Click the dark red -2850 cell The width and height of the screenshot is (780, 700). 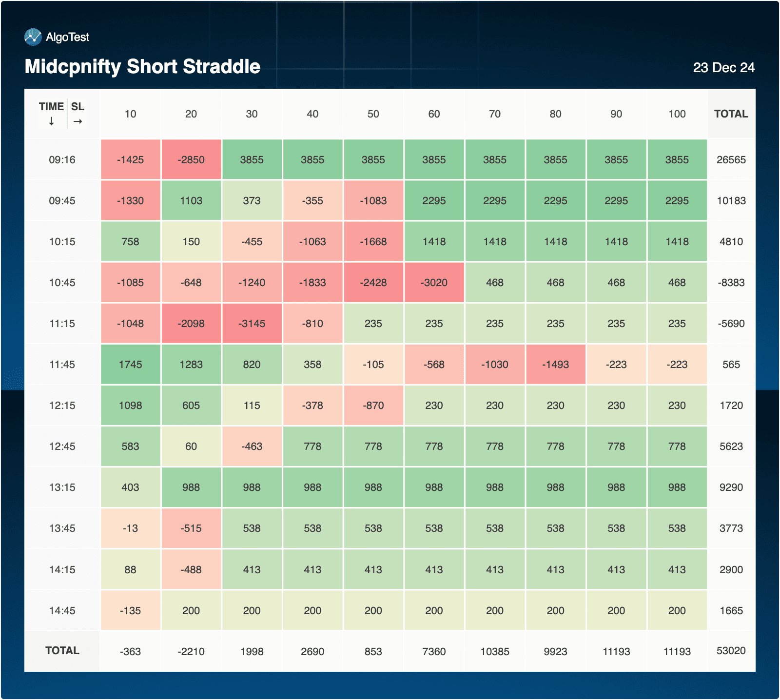point(191,160)
